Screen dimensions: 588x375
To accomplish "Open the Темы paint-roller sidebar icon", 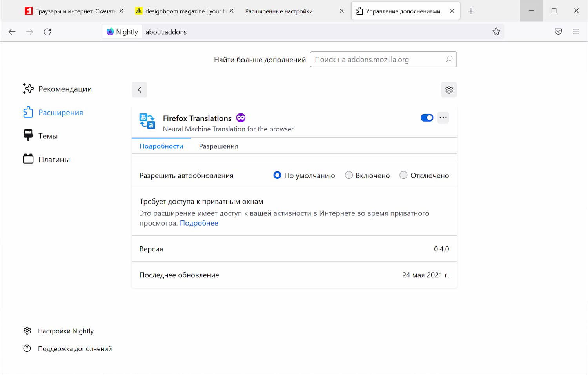I will click(27, 135).
